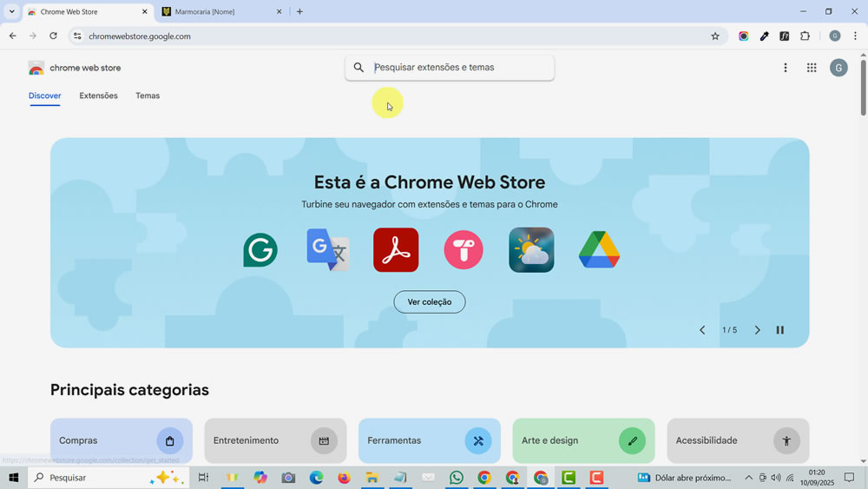Show hidden system tray icons chevron
This screenshot has height=489, width=868.
coord(748,478)
